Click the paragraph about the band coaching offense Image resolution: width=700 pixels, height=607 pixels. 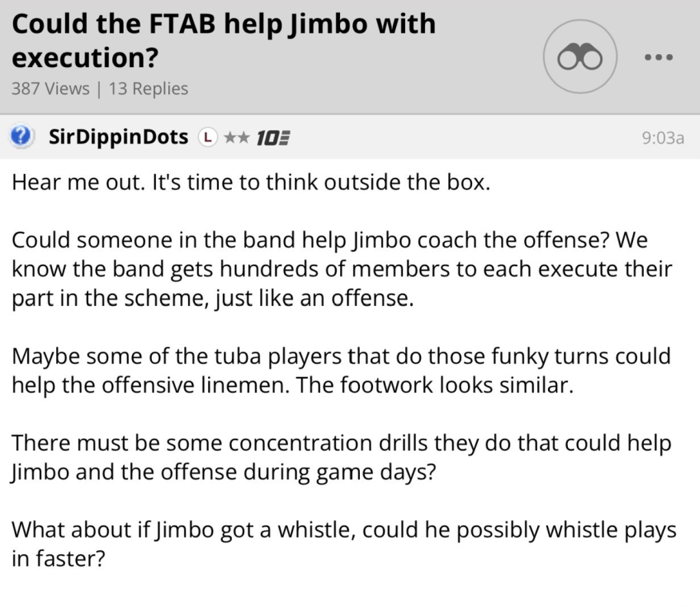(x=342, y=270)
